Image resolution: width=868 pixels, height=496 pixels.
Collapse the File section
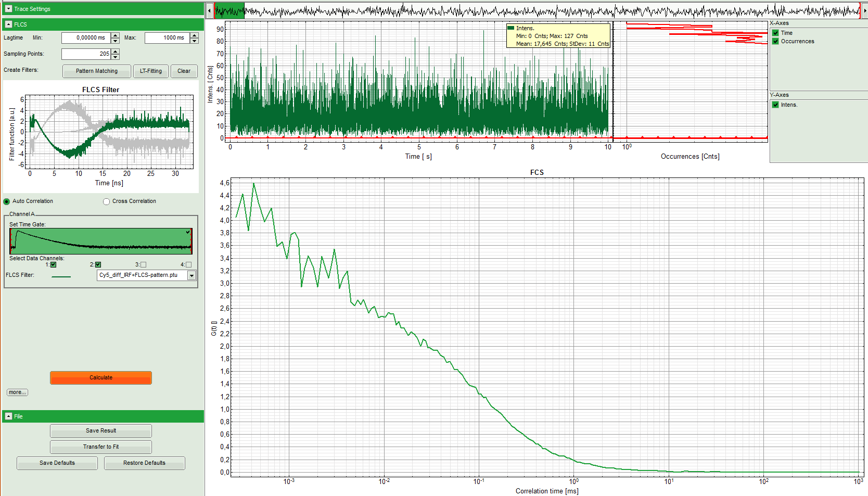8,416
